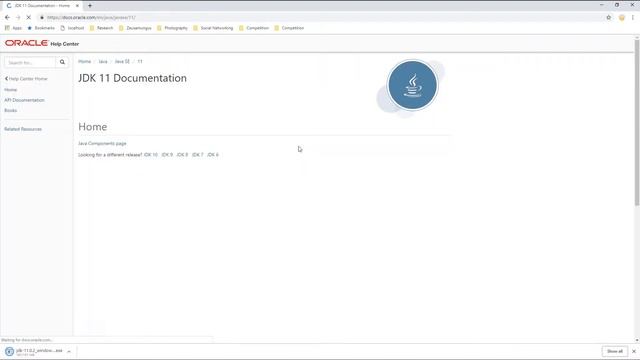The height and width of the screenshot is (360, 640).
Task: Open the Social Networking bookmark folder
Action: pyautogui.click(x=213, y=28)
